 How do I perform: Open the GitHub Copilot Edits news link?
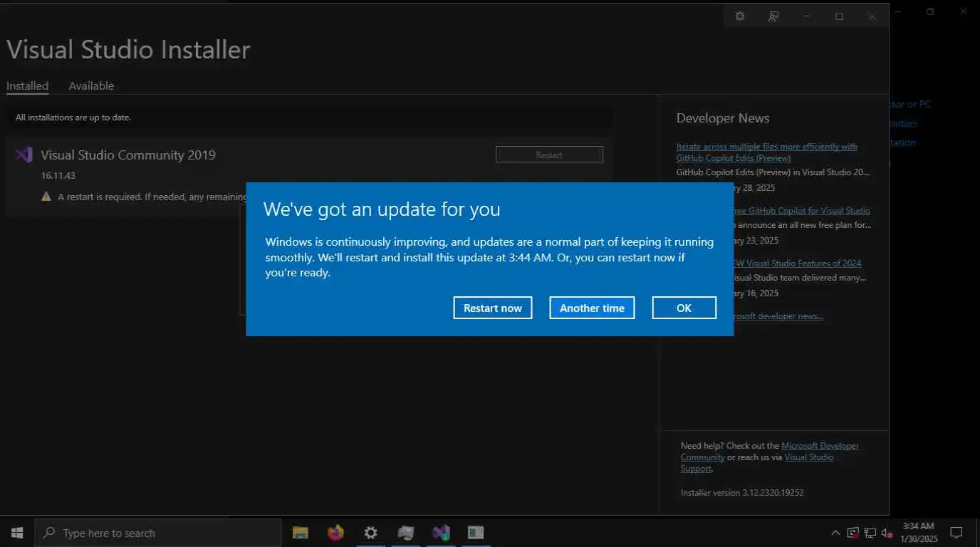(x=767, y=152)
